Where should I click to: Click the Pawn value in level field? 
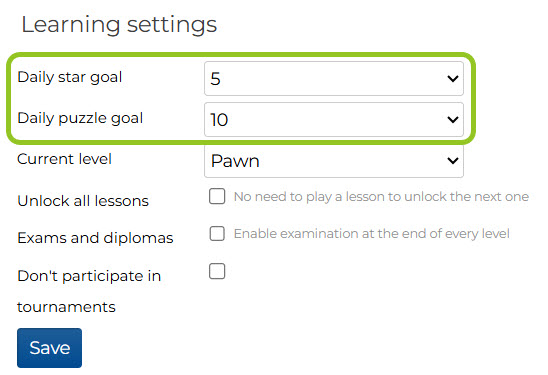pyautogui.click(x=235, y=161)
